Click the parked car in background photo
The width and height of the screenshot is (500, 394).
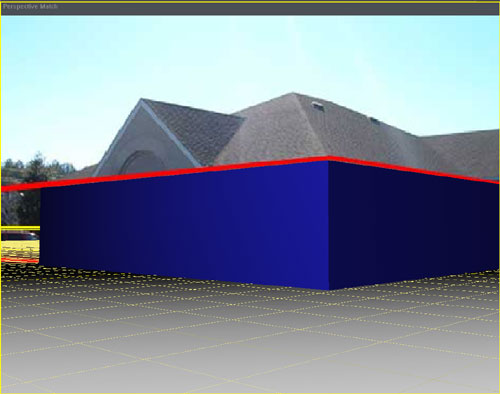tap(20, 236)
